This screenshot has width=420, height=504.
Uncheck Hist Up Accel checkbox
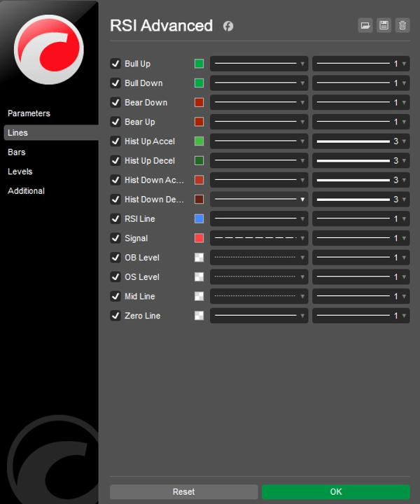(x=115, y=141)
